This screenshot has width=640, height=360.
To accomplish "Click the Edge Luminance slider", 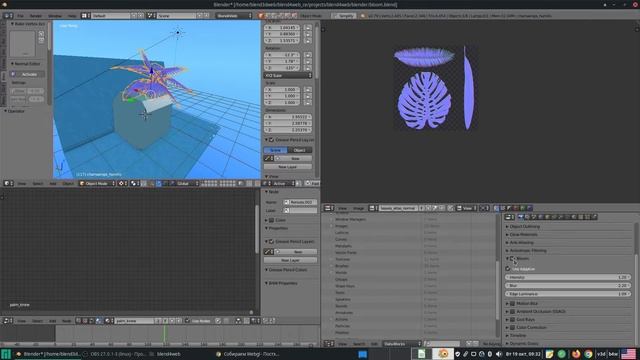I will coord(568,294).
